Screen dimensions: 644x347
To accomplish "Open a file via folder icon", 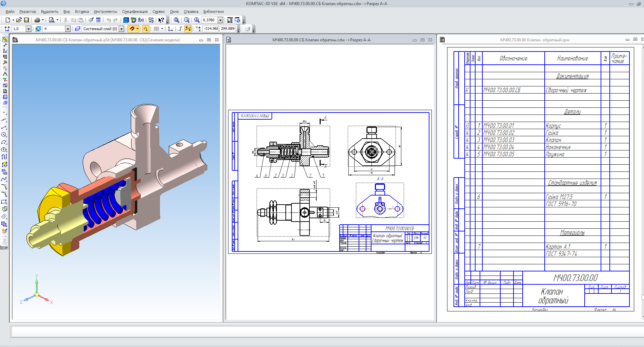I will click(x=19, y=20).
